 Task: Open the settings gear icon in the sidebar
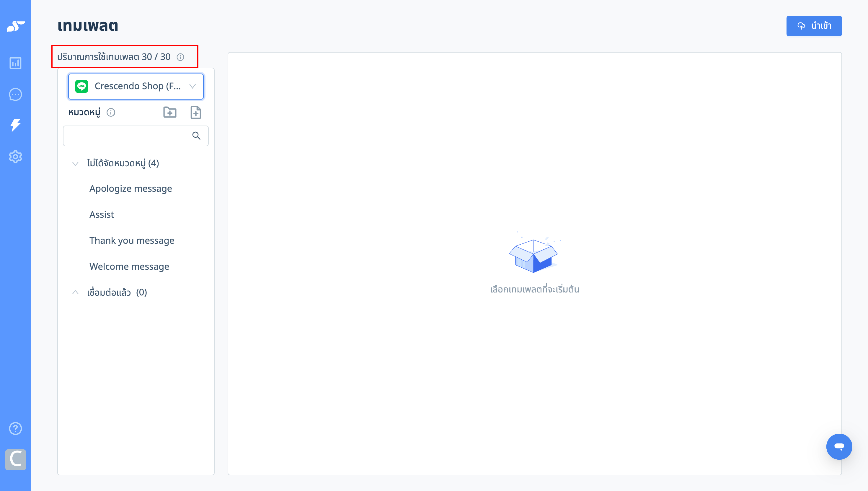15,157
